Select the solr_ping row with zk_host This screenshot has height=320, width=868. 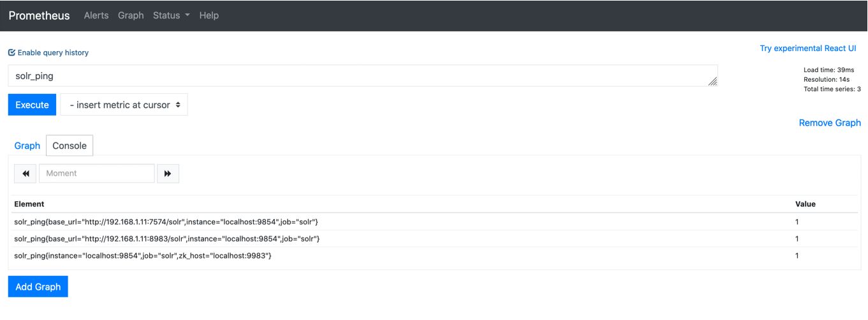tap(143, 255)
